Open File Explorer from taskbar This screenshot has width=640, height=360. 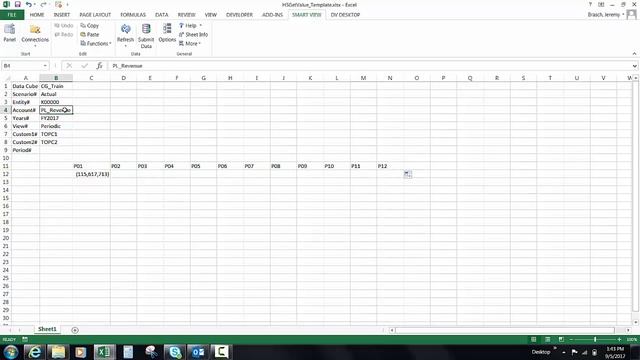click(x=58, y=352)
